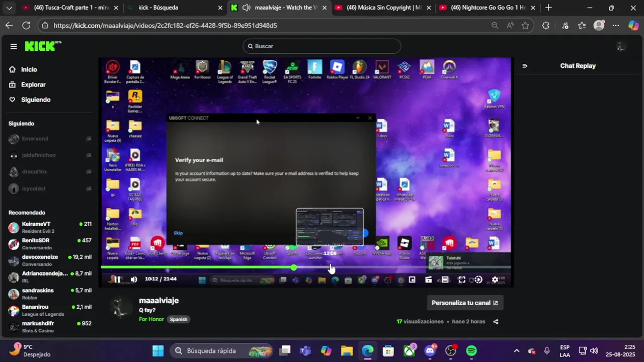Image resolution: width=644 pixels, height=362 pixels.
Task: Open the browser Extensions menu
Action: point(546,25)
